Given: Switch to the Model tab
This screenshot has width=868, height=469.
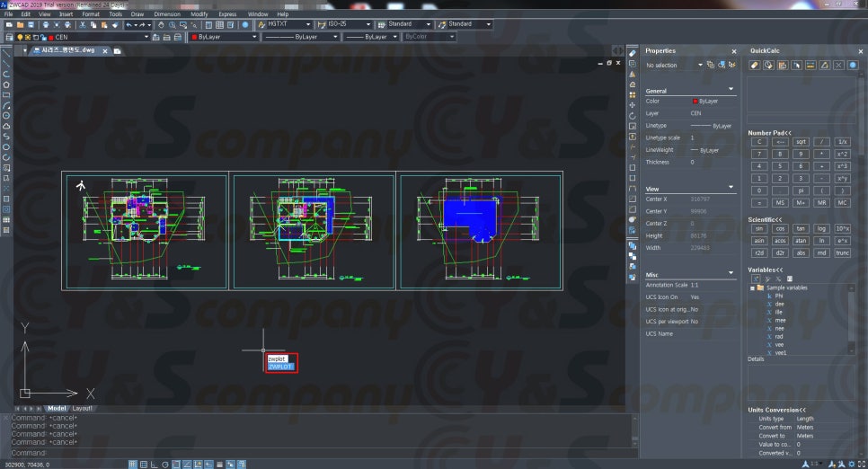Looking at the screenshot, I should tap(57, 408).
